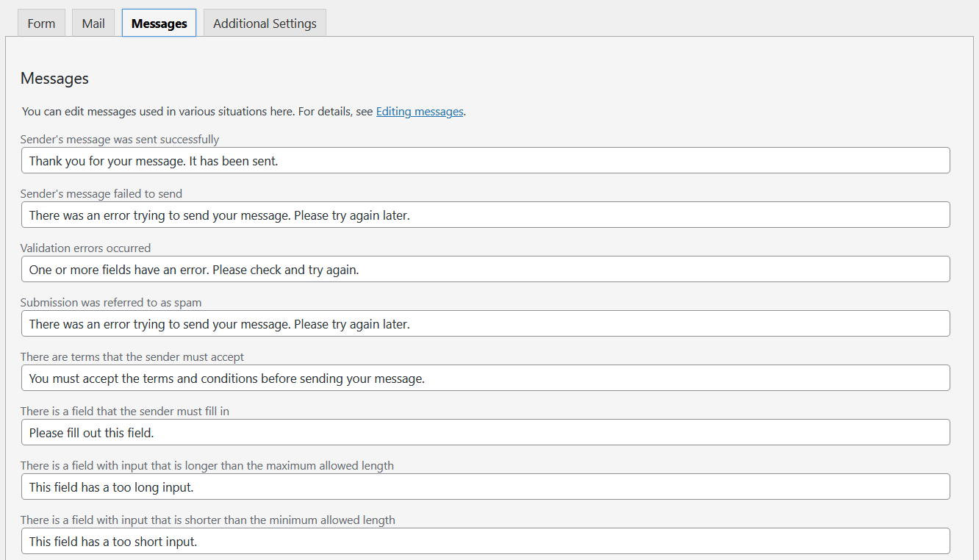Open the Additional Settings tab
The width and height of the screenshot is (979, 560).
pyautogui.click(x=265, y=23)
